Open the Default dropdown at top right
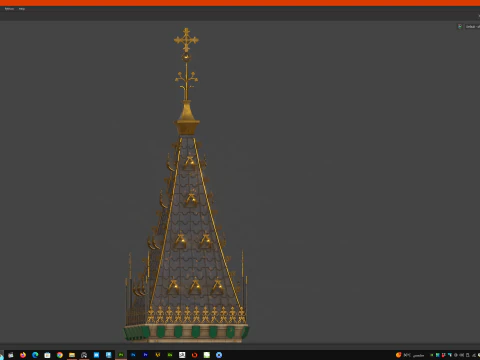Image resolution: width=480 pixels, height=360 pixels. pyautogui.click(x=473, y=26)
